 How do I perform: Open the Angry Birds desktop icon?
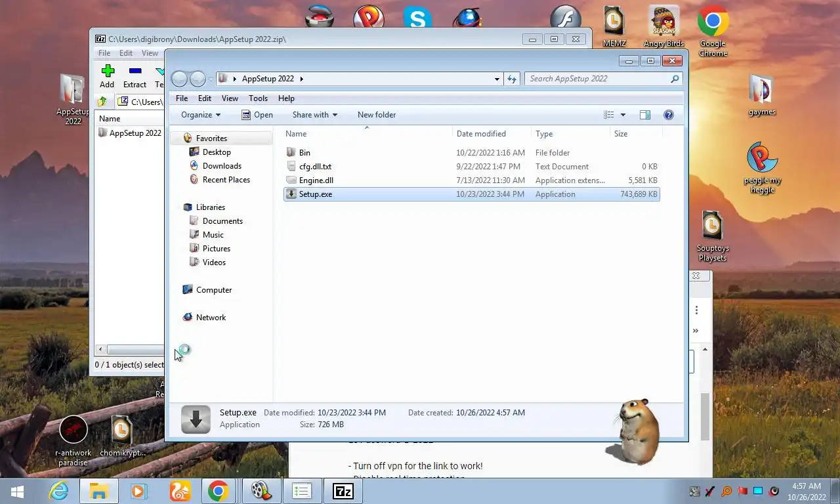663,27
